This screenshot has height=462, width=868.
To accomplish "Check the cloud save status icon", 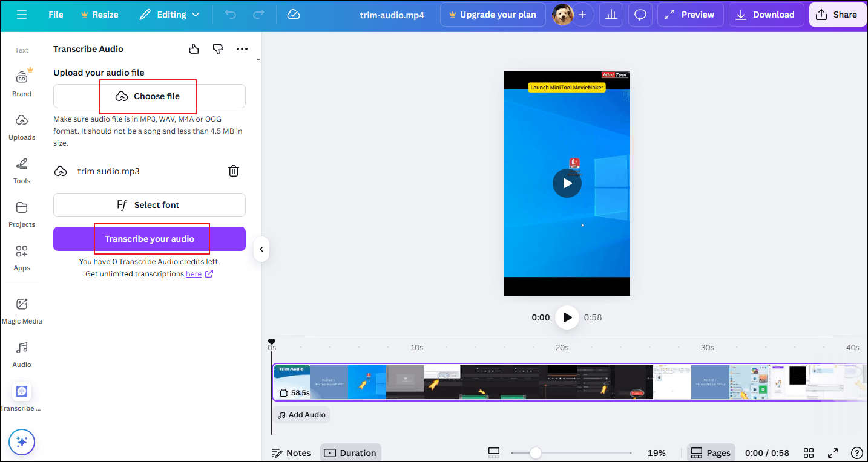I will click(x=294, y=15).
